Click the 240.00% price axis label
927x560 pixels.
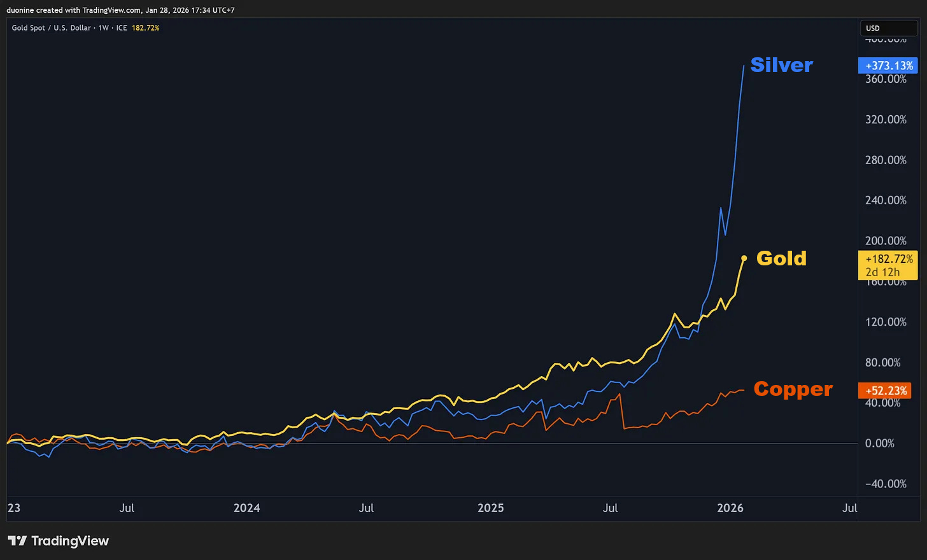click(886, 200)
